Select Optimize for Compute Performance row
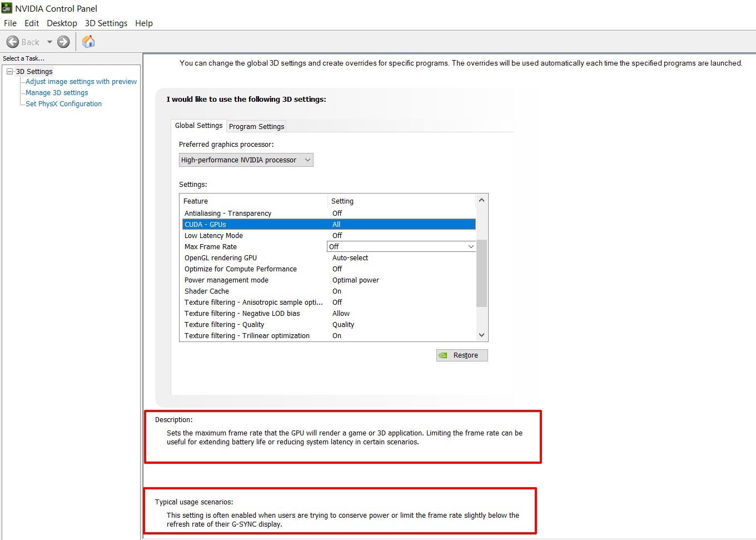This screenshot has width=756, height=540. click(x=329, y=269)
